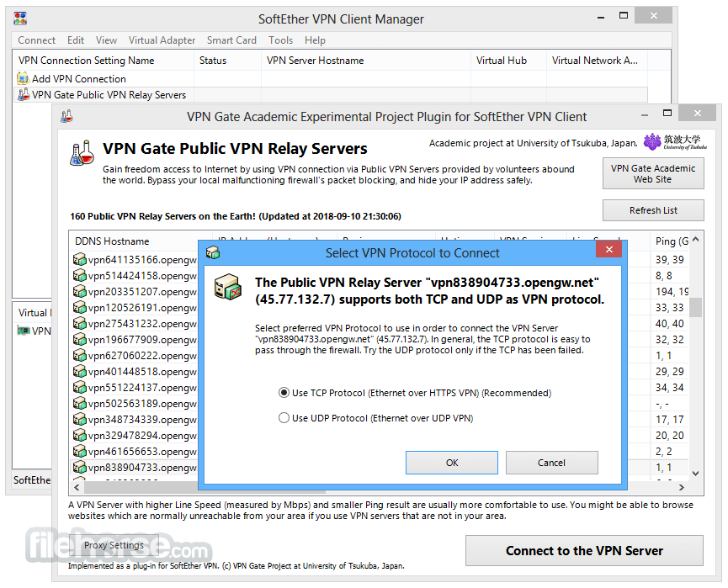Open the Virtual Adapter menu
The height and width of the screenshot is (588, 728).
[162, 40]
